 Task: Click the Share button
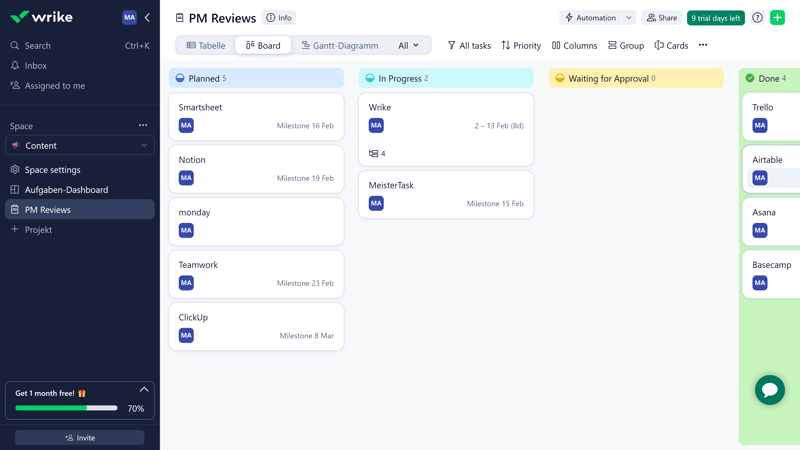click(x=662, y=18)
